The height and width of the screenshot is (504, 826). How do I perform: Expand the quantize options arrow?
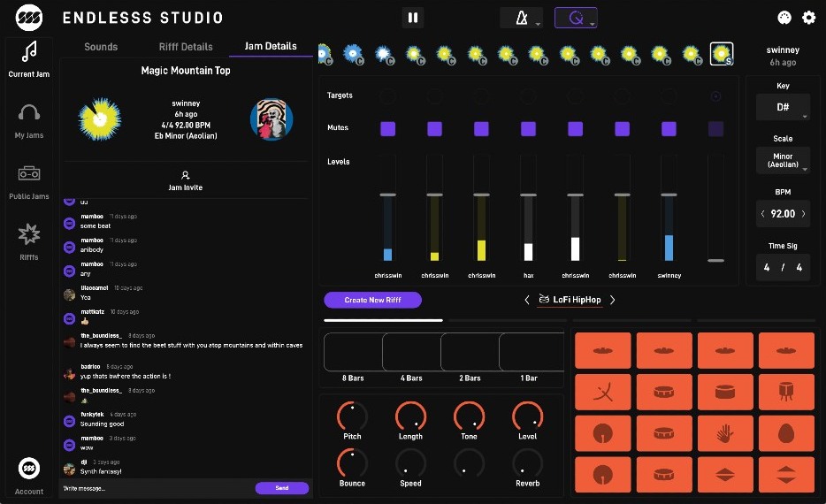pos(593,24)
